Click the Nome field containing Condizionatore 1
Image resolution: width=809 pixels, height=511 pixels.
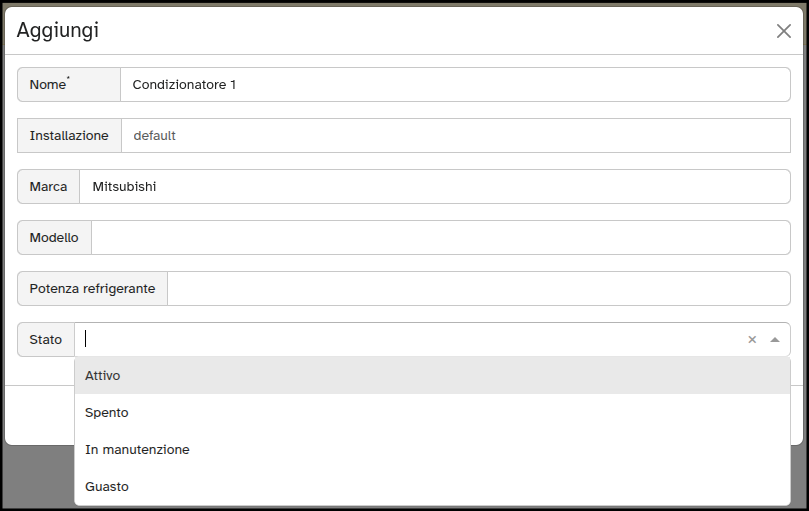point(455,85)
